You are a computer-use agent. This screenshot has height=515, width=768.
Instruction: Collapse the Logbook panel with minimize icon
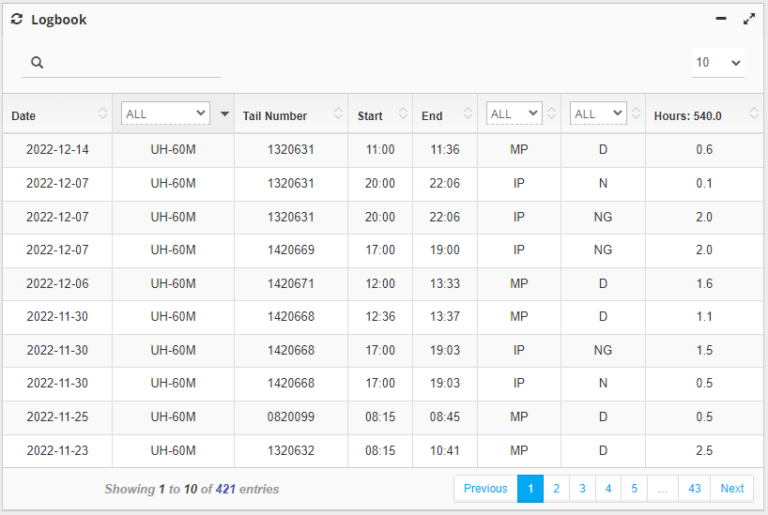pos(721,19)
